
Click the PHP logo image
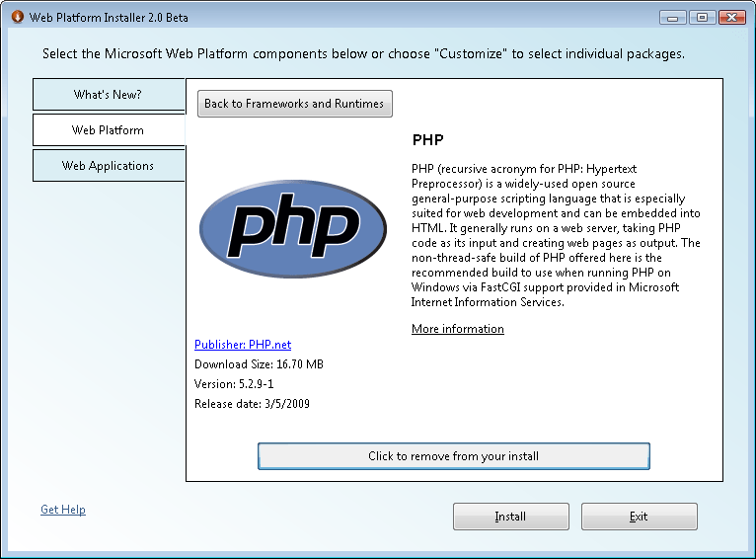(293, 228)
